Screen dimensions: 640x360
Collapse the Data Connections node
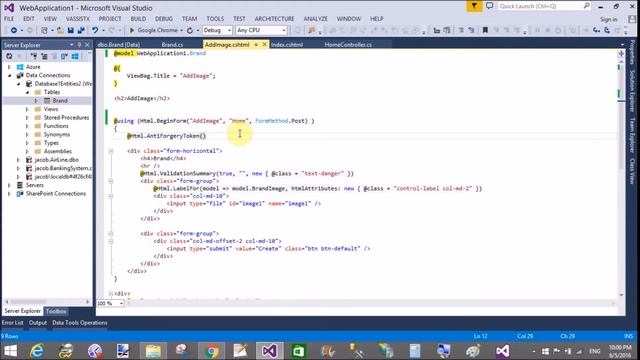point(9,75)
